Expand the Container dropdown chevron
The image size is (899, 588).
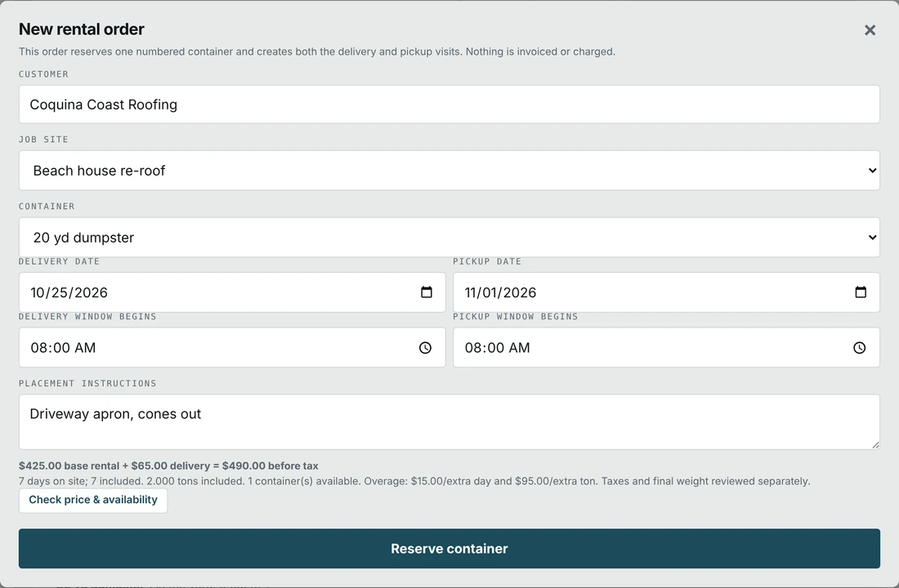coord(872,238)
